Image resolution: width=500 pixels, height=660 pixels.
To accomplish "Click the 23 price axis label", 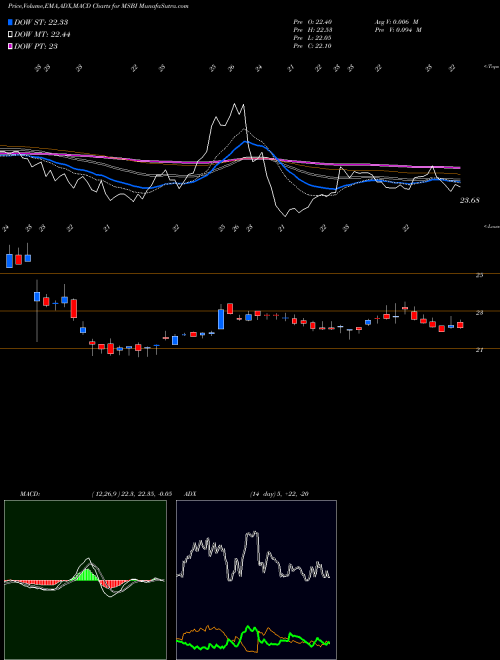I will [x=479, y=313].
